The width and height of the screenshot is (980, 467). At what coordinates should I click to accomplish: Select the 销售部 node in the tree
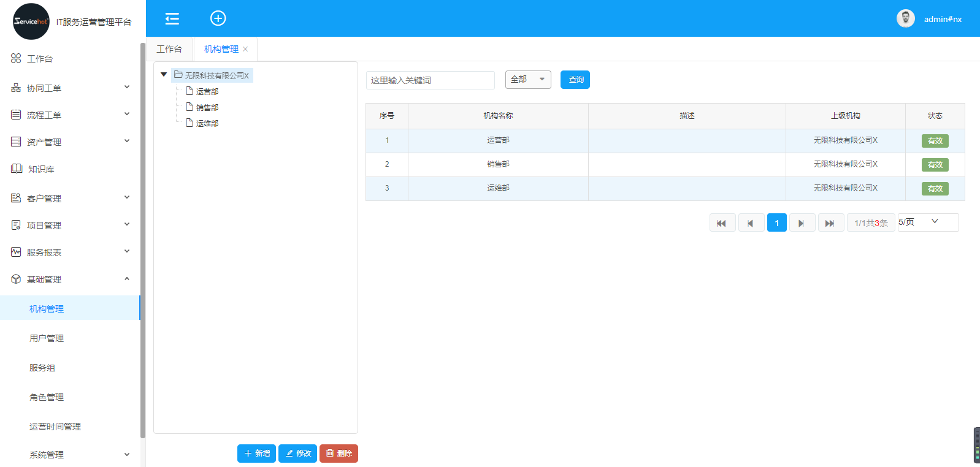(x=207, y=107)
